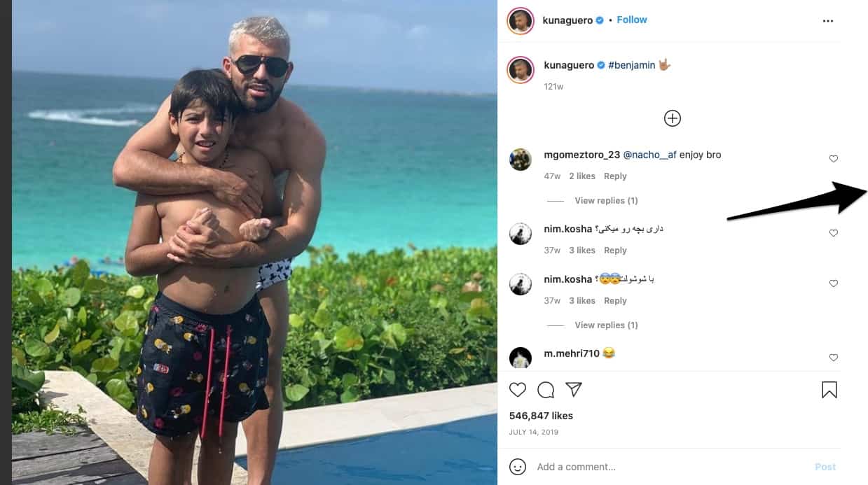Open the #benjamin hashtag link
This screenshot has height=485, width=868.
[632, 65]
